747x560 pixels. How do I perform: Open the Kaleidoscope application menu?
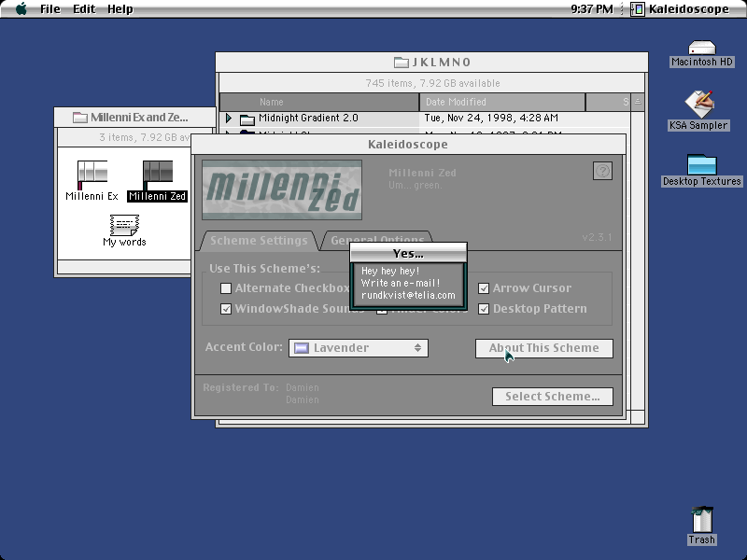[680, 9]
